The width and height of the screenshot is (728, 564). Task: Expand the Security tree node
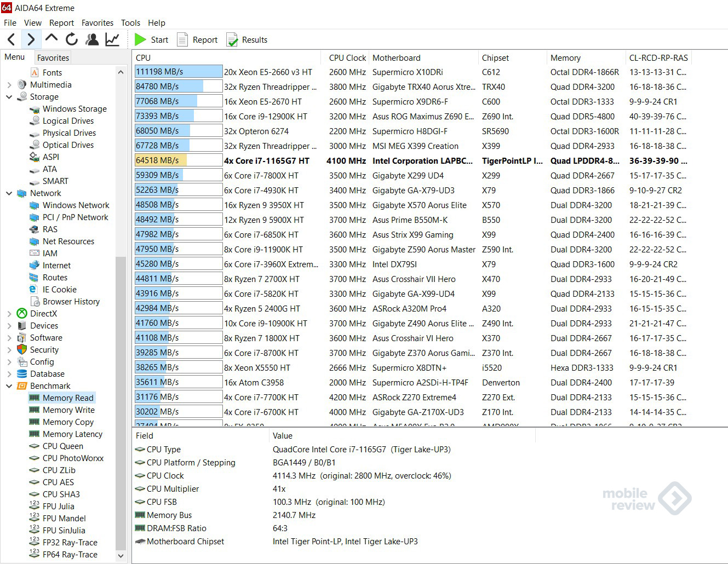pos(9,350)
